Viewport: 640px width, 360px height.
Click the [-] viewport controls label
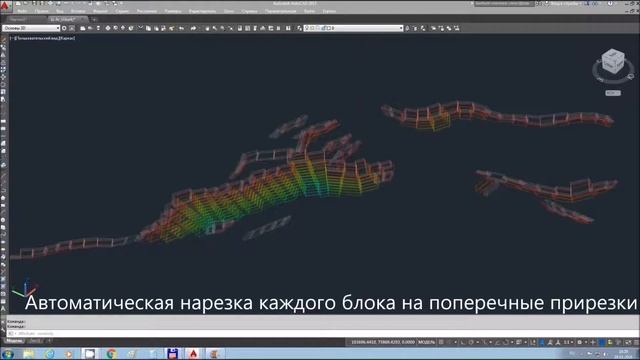tap(12, 38)
